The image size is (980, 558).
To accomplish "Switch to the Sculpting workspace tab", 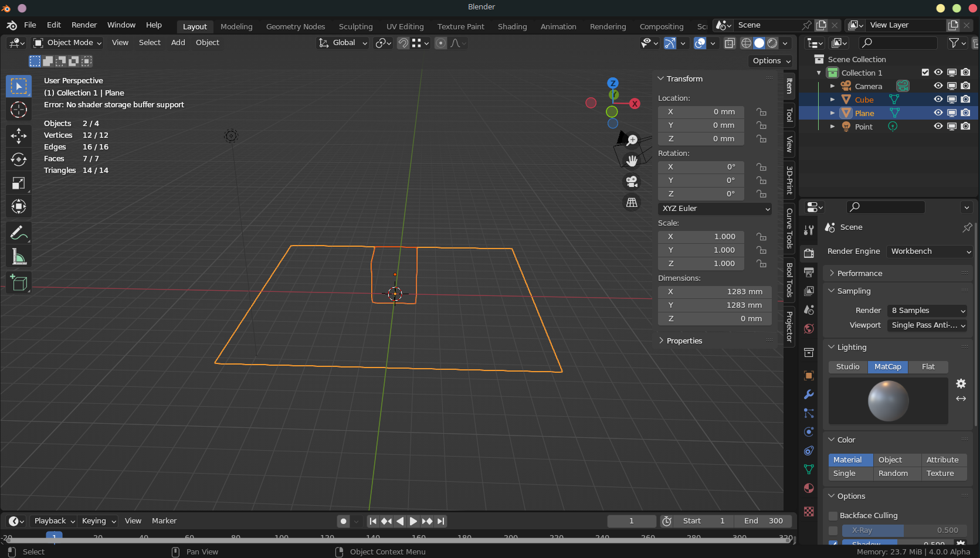I will click(x=355, y=26).
